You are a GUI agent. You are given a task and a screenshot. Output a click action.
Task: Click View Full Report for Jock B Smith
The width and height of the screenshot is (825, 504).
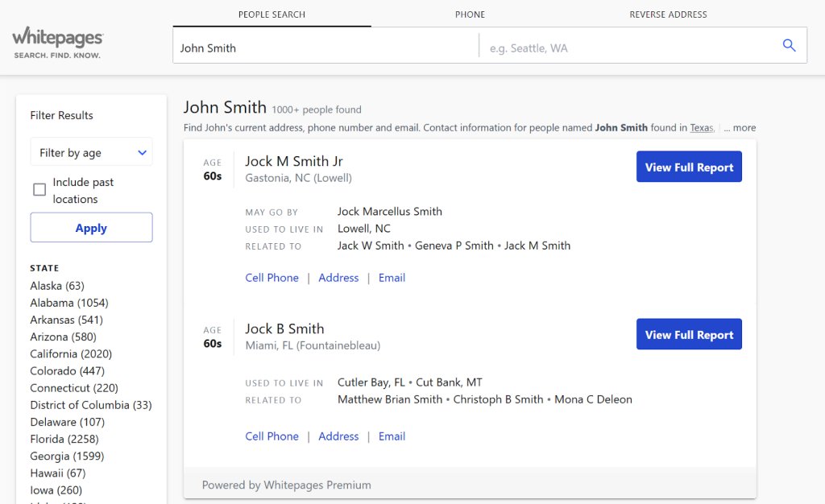[689, 334]
